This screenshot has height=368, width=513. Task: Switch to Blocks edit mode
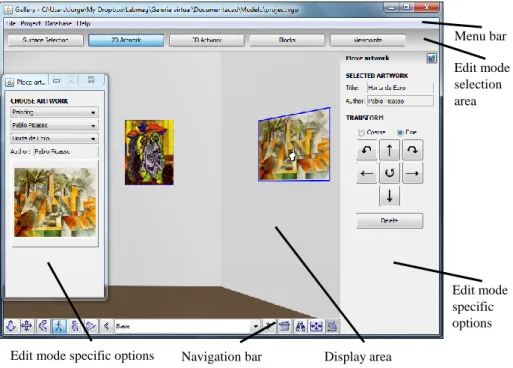287,40
